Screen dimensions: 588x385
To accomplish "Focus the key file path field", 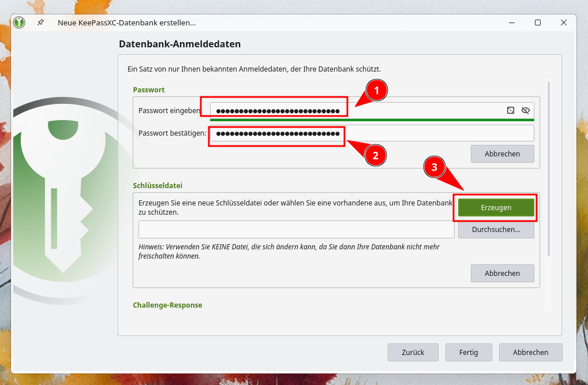I will coord(296,229).
